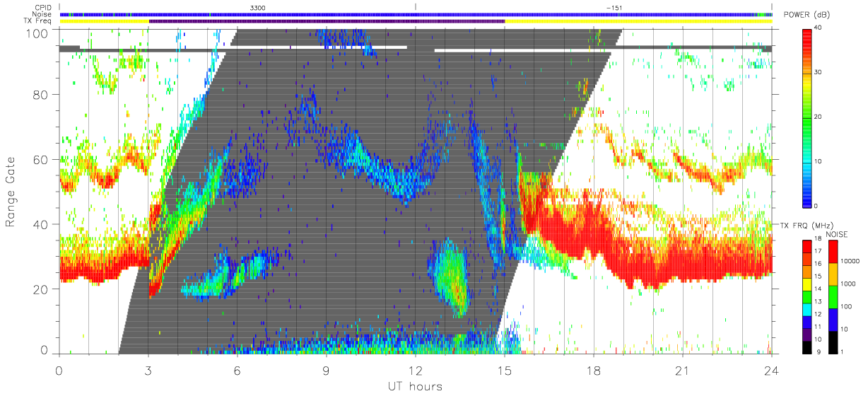Click the 18 tick on UT axis
The height and width of the screenshot is (401, 868).
594,370
